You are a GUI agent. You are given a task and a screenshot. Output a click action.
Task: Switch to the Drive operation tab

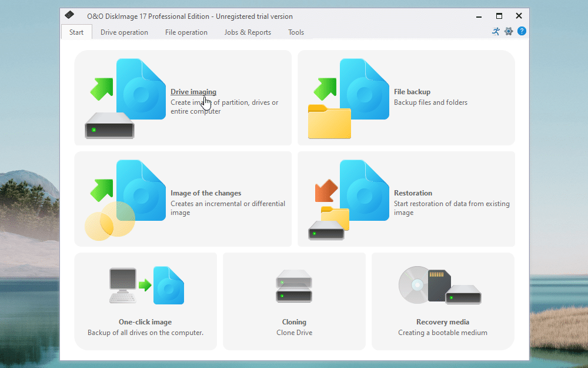click(x=124, y=32)
